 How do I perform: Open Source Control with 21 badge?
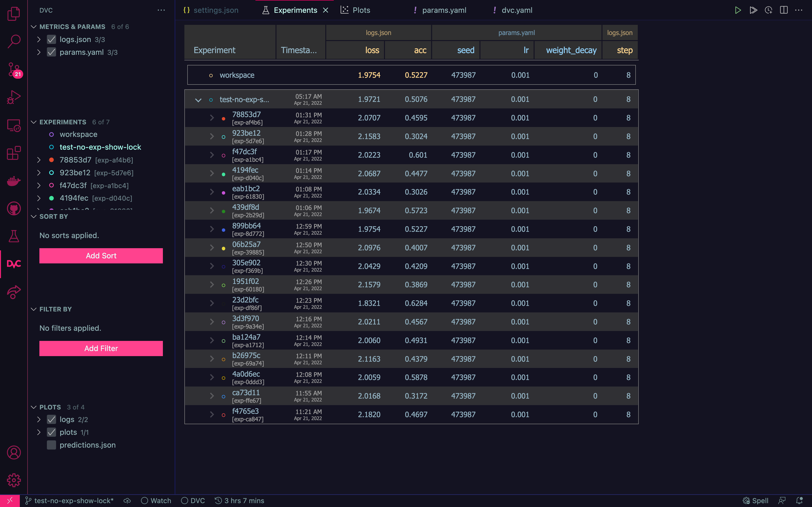(x=14, y=70)
